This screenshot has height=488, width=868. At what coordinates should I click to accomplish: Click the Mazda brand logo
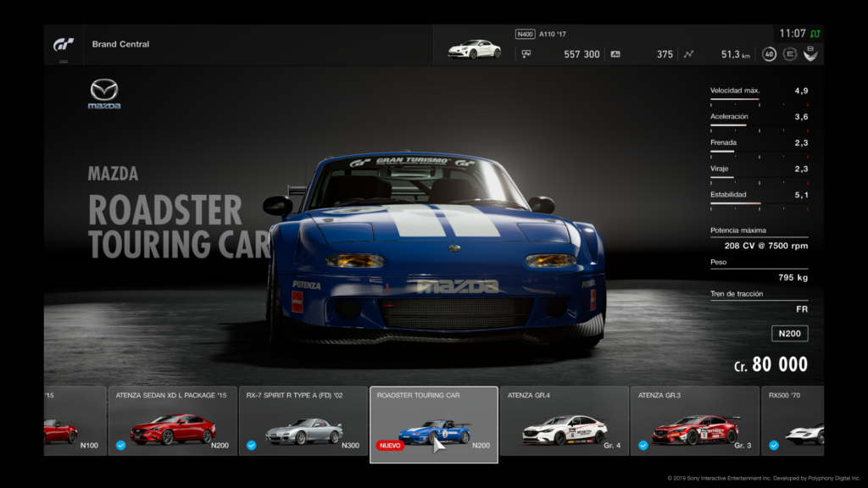104,93
